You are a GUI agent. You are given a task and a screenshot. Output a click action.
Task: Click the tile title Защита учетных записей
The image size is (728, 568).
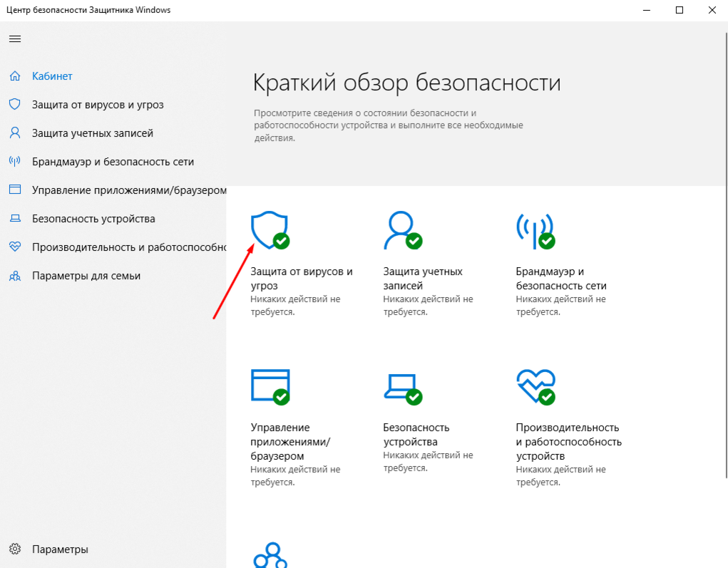pyautogui.click(x=423, y=279)
